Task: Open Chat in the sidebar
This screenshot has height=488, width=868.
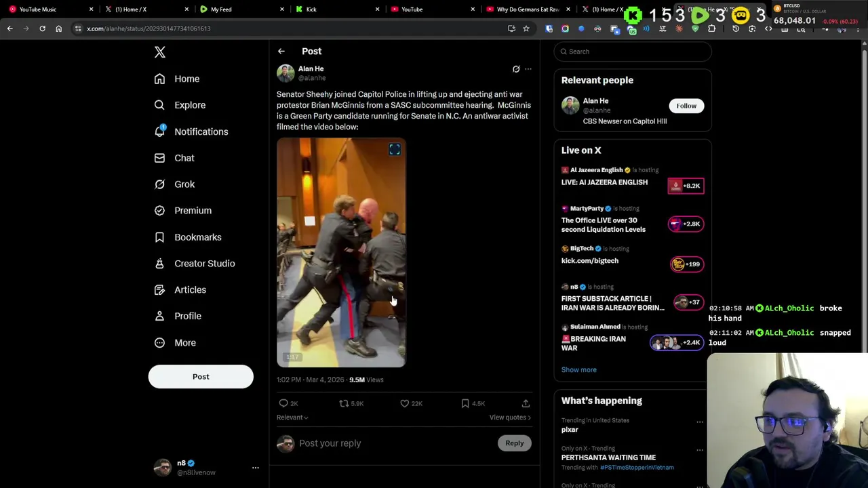Action: [x=174, y=158]
